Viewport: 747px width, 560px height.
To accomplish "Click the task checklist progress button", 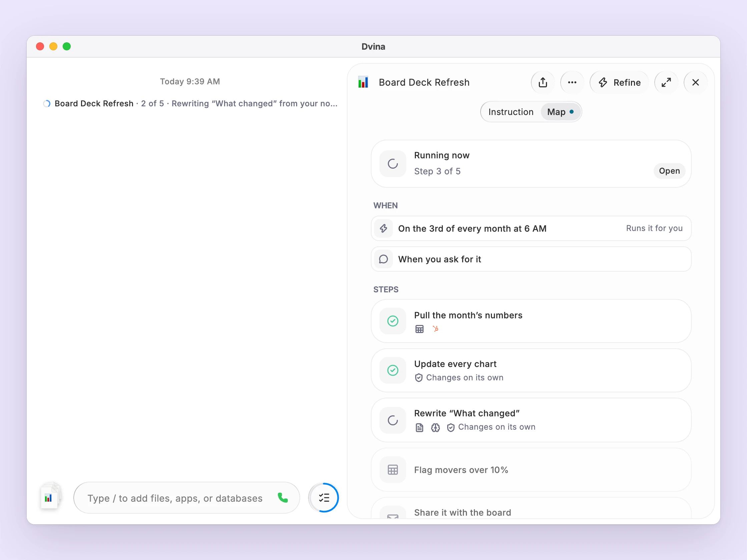I will 324,498.
